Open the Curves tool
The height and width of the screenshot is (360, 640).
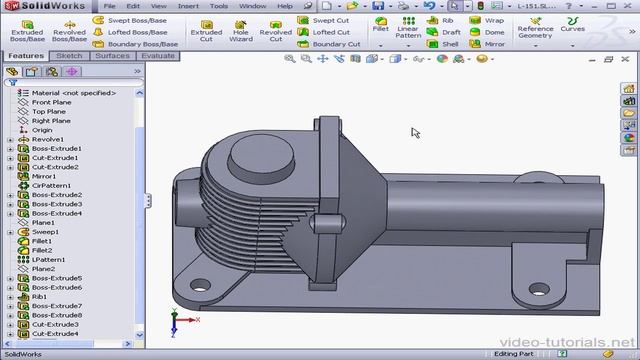(x=573, y=24)
